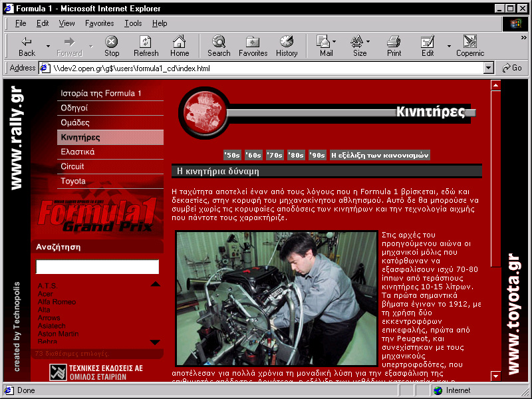Click the Αναζήτηση search input field
The width and height of the screenshot is (532, 399).
pyautogui.click(x=97, y=267)
